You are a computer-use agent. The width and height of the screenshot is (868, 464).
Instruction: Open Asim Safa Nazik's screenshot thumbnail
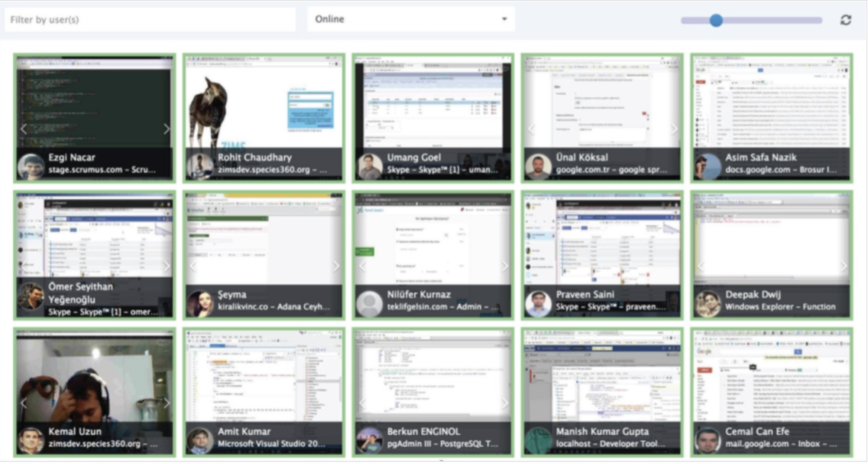(x=771, y=102)
